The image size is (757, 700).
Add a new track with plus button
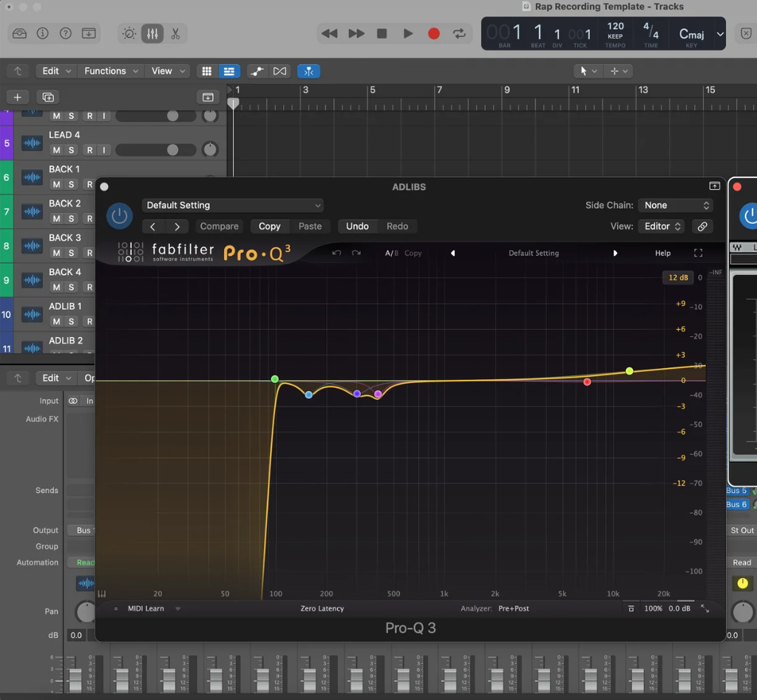[x=18, y=97]
